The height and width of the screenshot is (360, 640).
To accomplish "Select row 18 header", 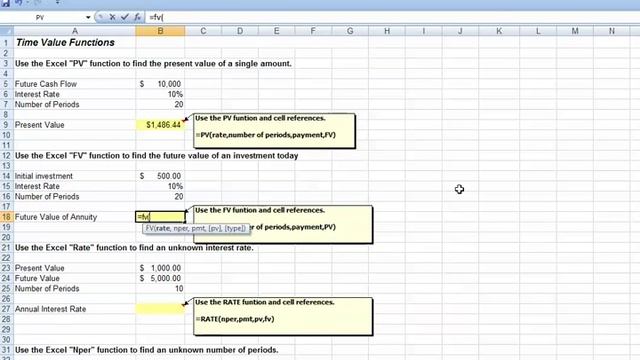I will 6,217.
